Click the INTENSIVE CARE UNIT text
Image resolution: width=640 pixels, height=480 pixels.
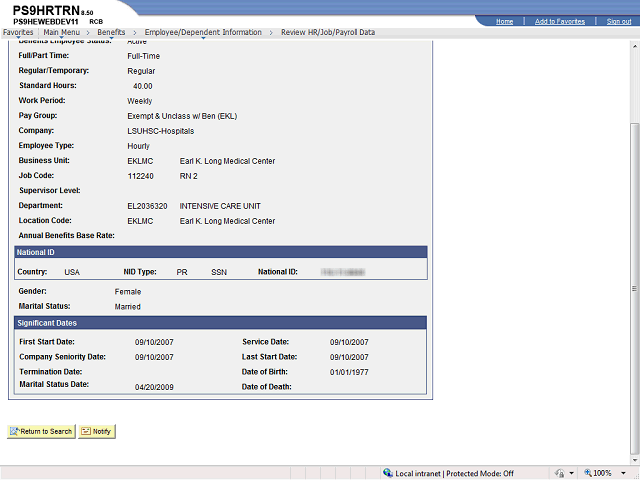220,206
